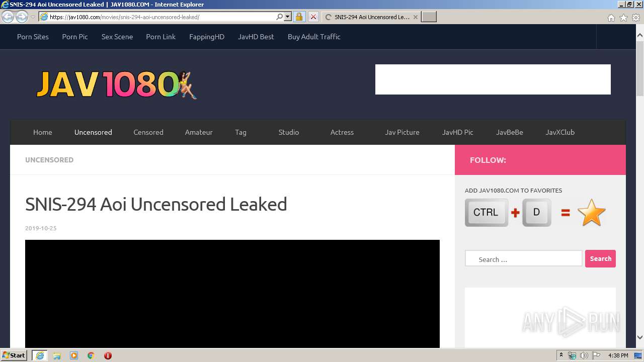Open the Windows Start button

coord(14,355)
